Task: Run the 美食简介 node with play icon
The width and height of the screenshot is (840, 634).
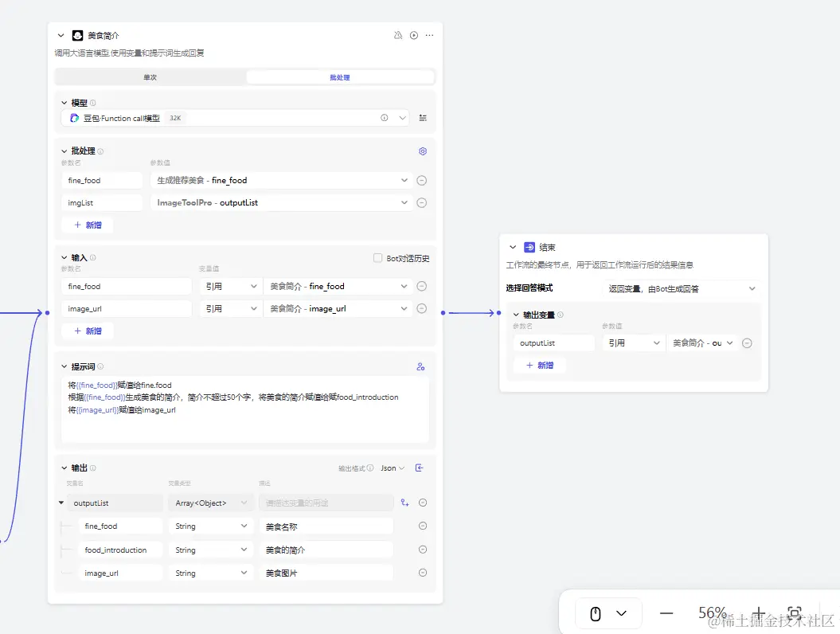Action: (x=414, y=35)
